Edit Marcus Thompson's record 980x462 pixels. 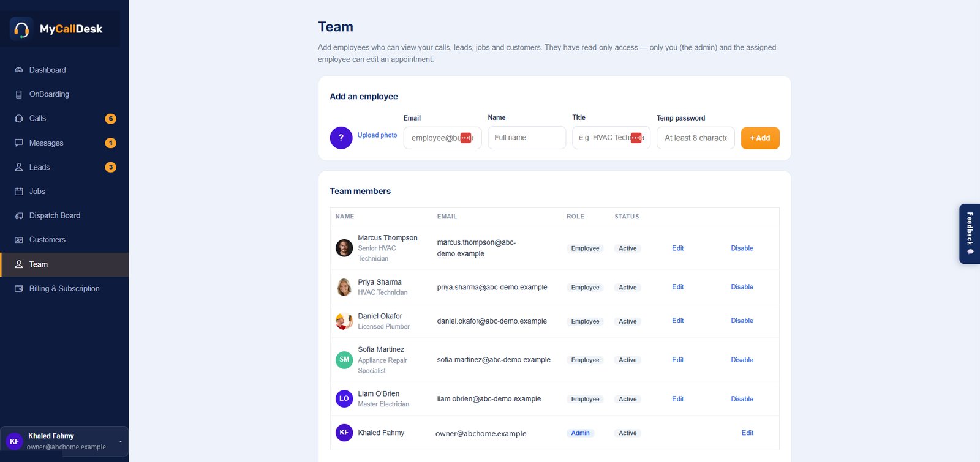pos(677,248)
